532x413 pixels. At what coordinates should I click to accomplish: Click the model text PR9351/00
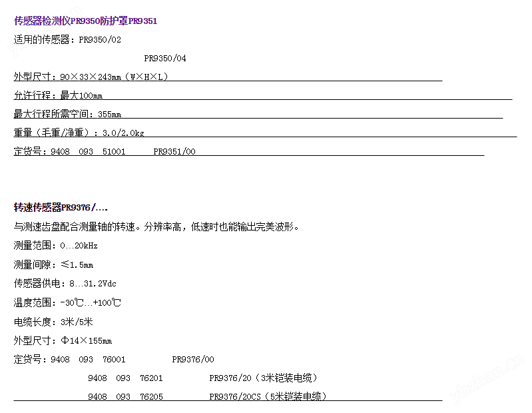coord(174,151)
